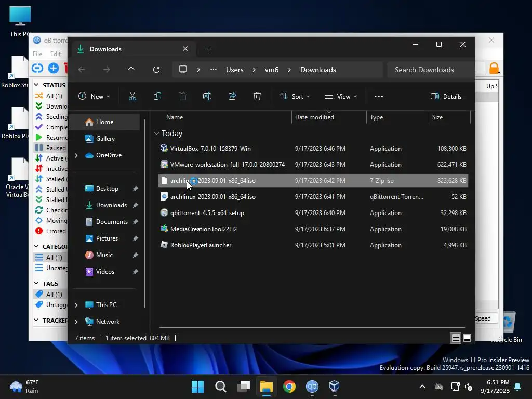Open the Sort dropdown
Viewport: 532px width, 399px height.
295,96
